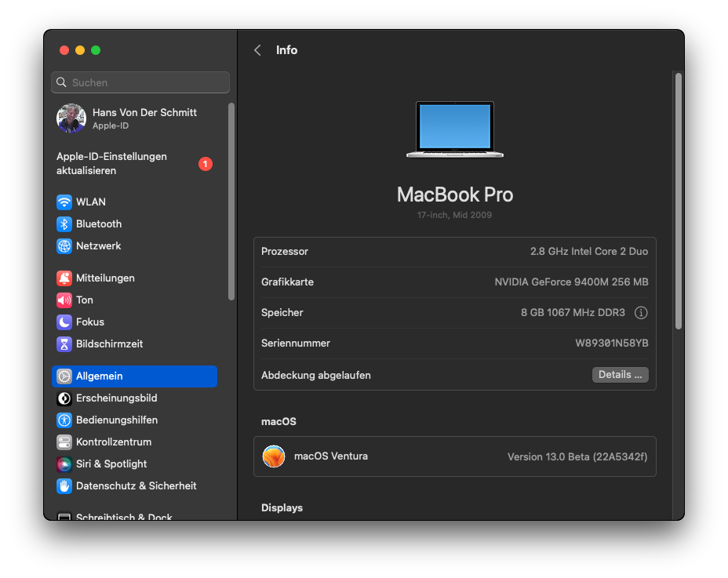
Task: Click the Ton speaker icon
Action: [x=64, y=300]
